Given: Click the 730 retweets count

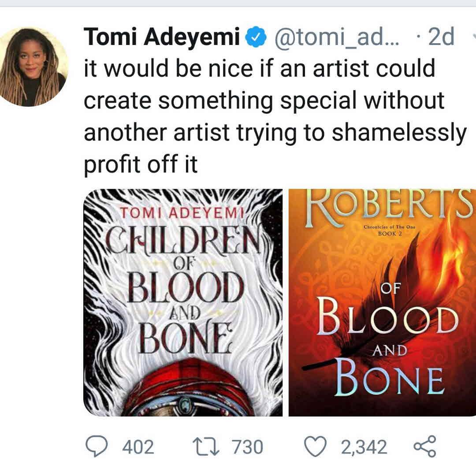Looking at the screenshot, I should [247, 447].
